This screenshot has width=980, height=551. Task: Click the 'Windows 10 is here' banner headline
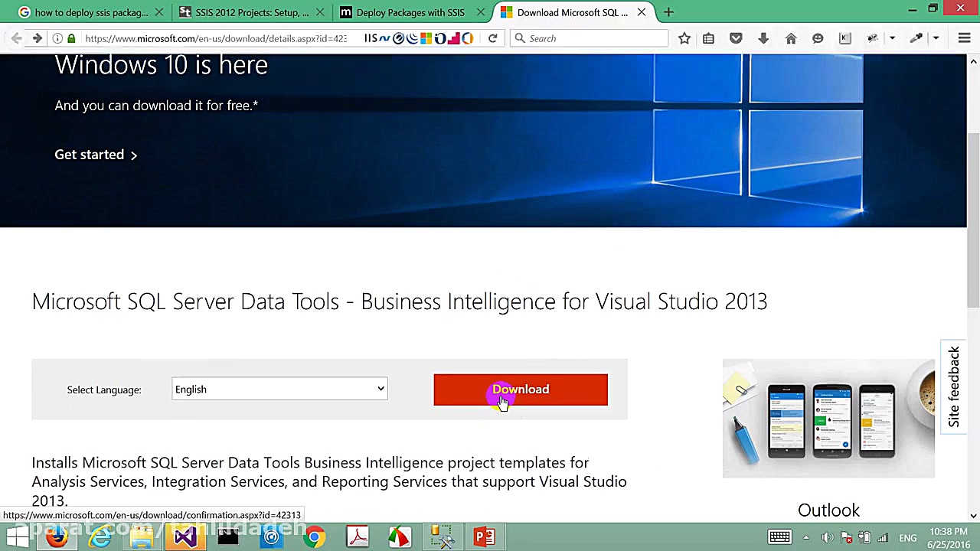click(x=161, y=65)
